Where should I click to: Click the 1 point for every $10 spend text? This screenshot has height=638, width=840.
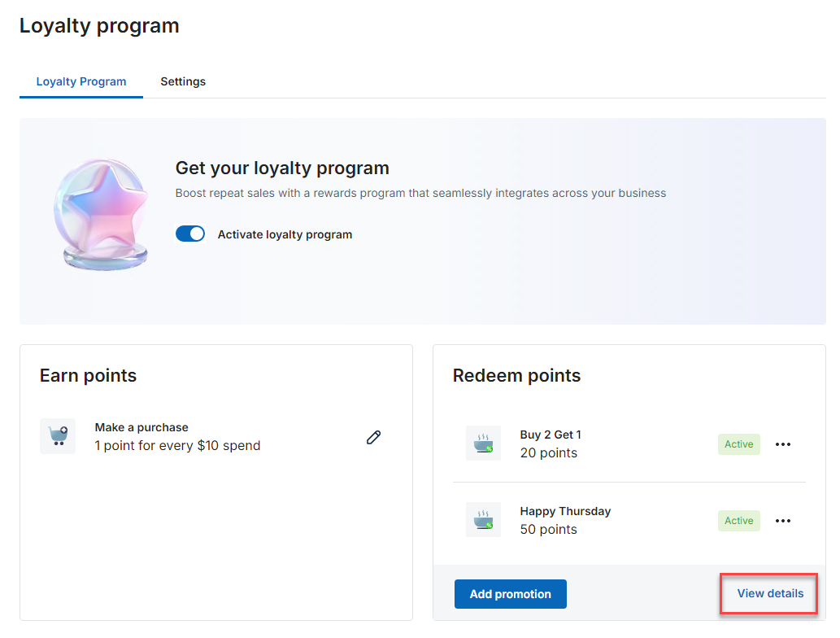pos(177,445)
